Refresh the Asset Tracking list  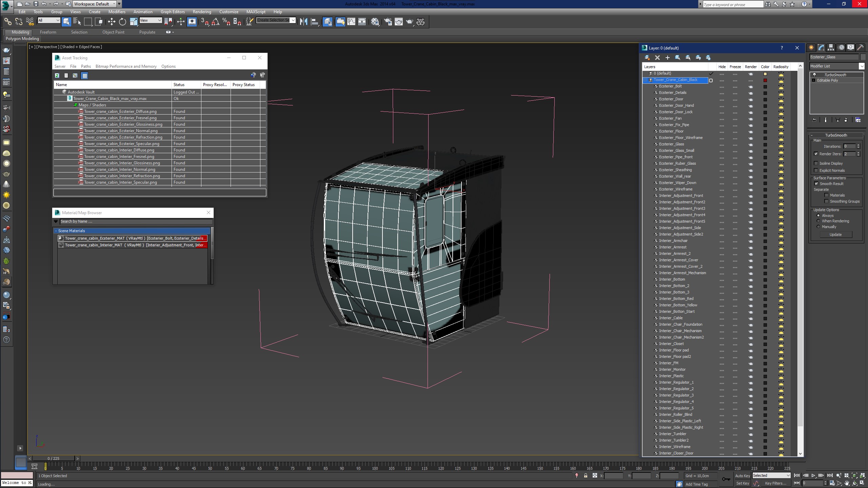[57, 76]
